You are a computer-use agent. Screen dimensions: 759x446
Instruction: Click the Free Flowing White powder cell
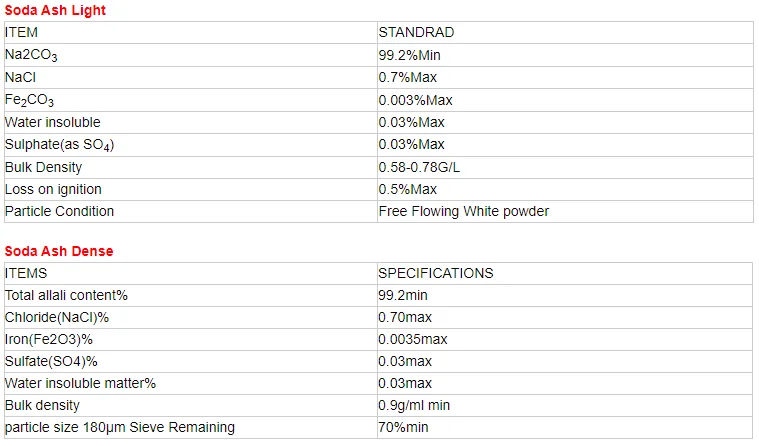[463, 211]
